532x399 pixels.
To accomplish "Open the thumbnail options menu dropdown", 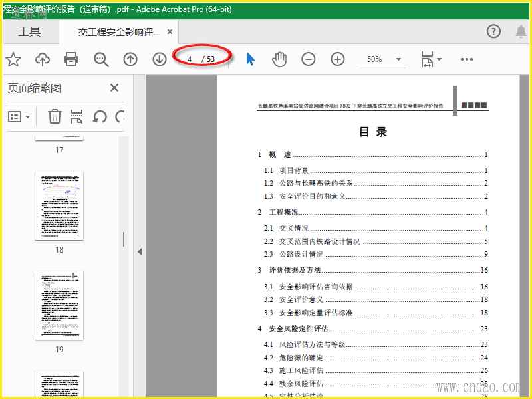I will point(19,117).
